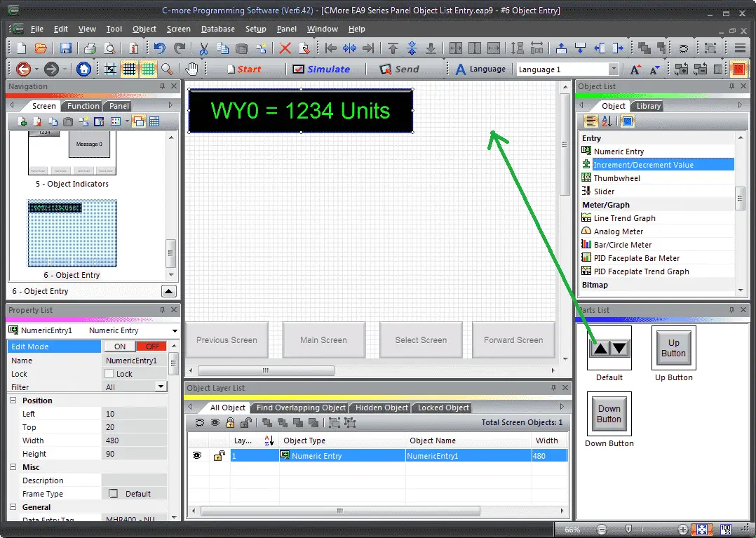This screenshot has width=756, height=538.
Task: Go back with the red arrow icon
Action: coord(23,69)
